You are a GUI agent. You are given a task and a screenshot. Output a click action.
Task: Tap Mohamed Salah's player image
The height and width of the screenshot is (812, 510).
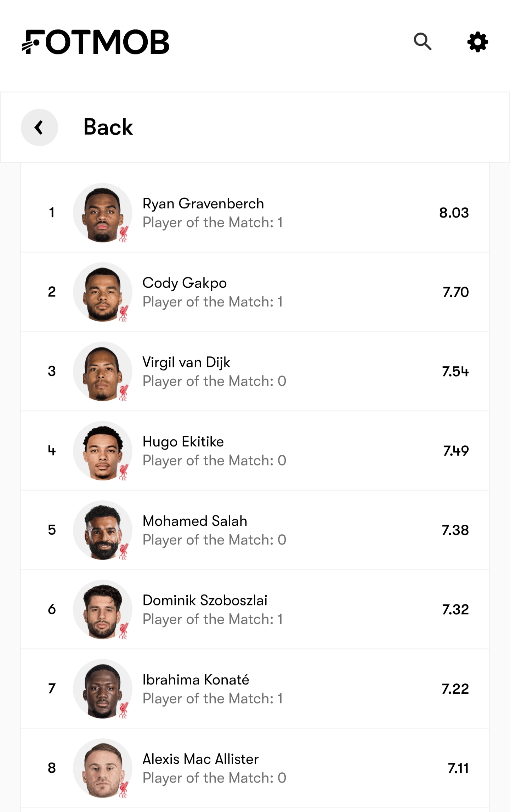103,530
